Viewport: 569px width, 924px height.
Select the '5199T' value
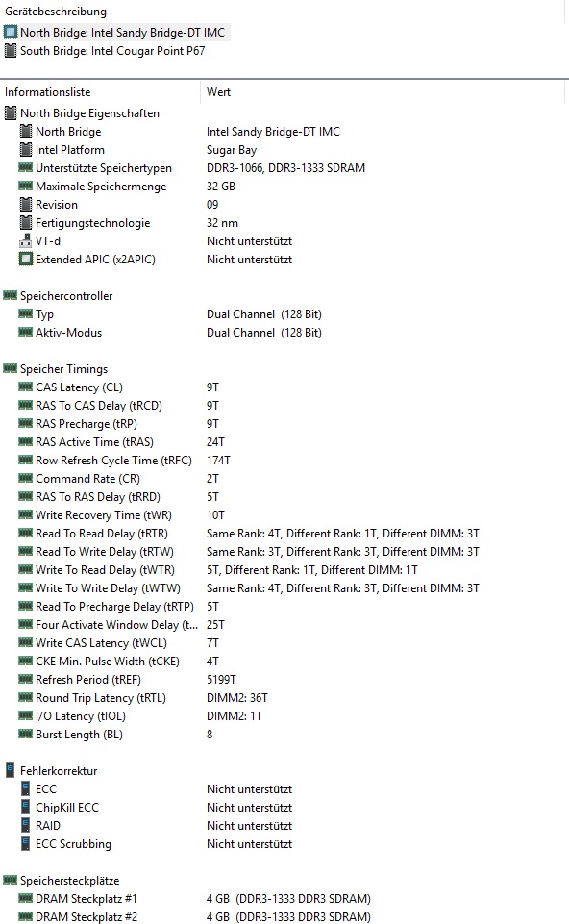coord(221,680)
